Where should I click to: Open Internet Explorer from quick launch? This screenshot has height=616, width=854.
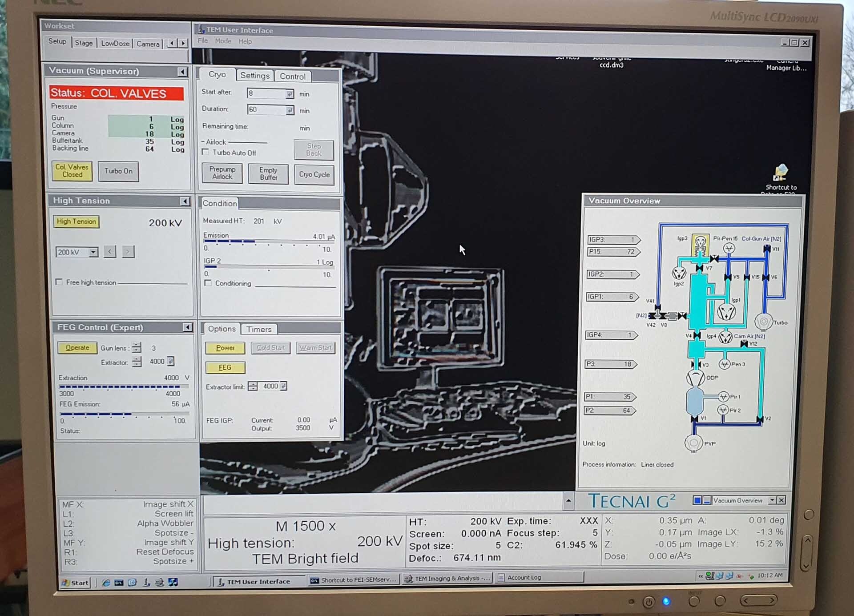[106, 582]
